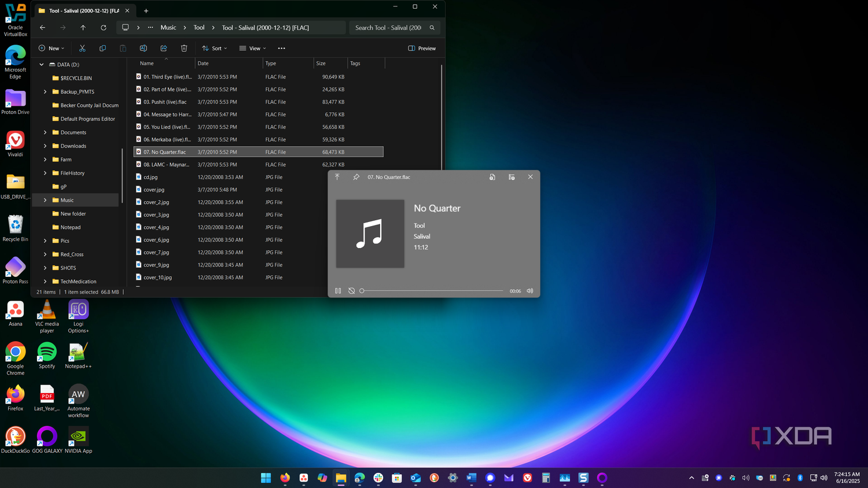Click the Music breadcrumb in the address bar
This screenshot has height=488, width=868.
168,28
